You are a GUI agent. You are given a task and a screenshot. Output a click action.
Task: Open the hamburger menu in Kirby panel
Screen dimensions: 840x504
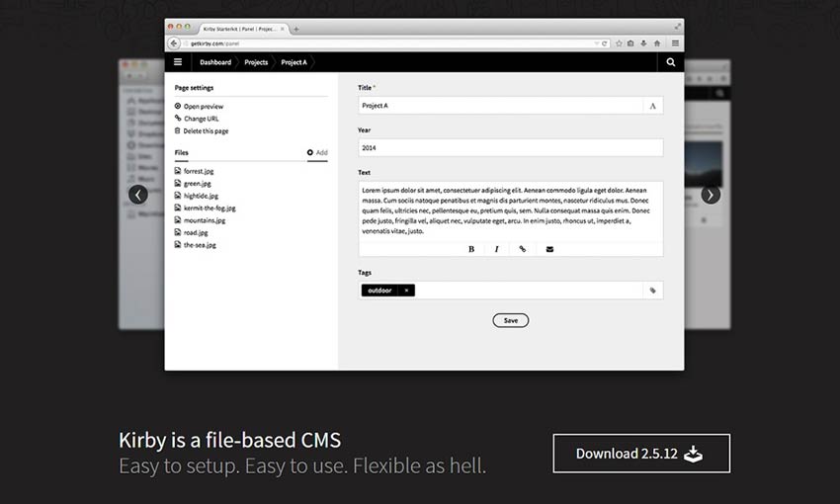(178, 62)
